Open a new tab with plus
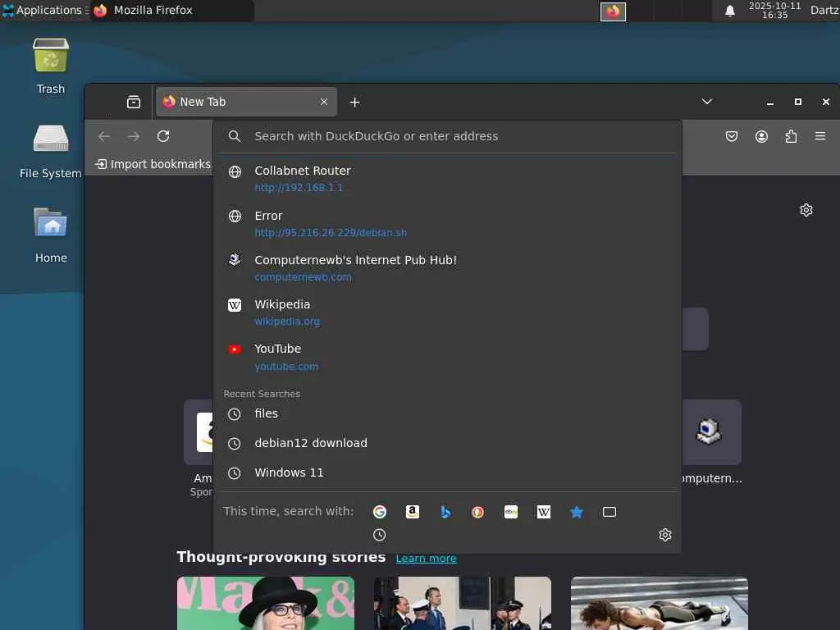Image resolution: width=840 pixels, height=630 pixels. click(354, 102)
